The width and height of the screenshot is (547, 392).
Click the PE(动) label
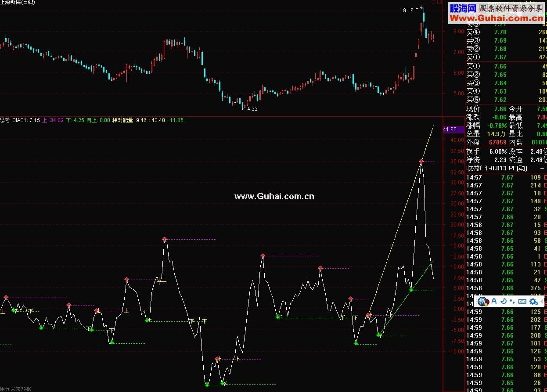pos(518,168)
